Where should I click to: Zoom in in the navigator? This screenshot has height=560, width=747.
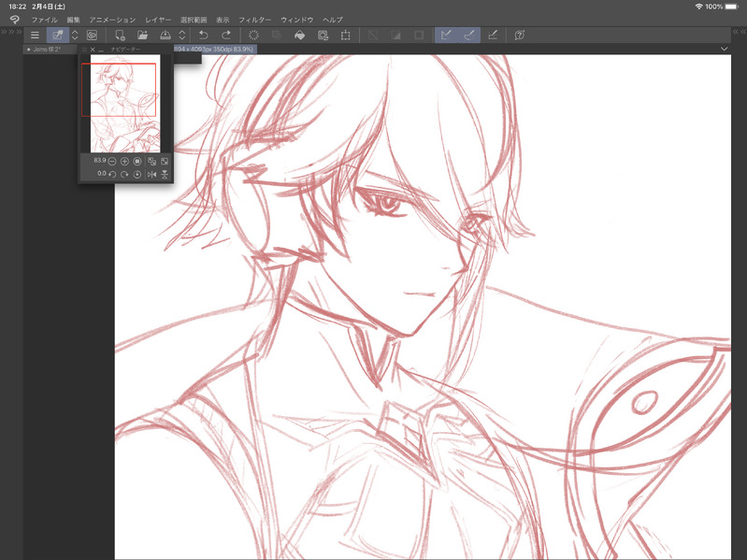[x=125, y=162]
